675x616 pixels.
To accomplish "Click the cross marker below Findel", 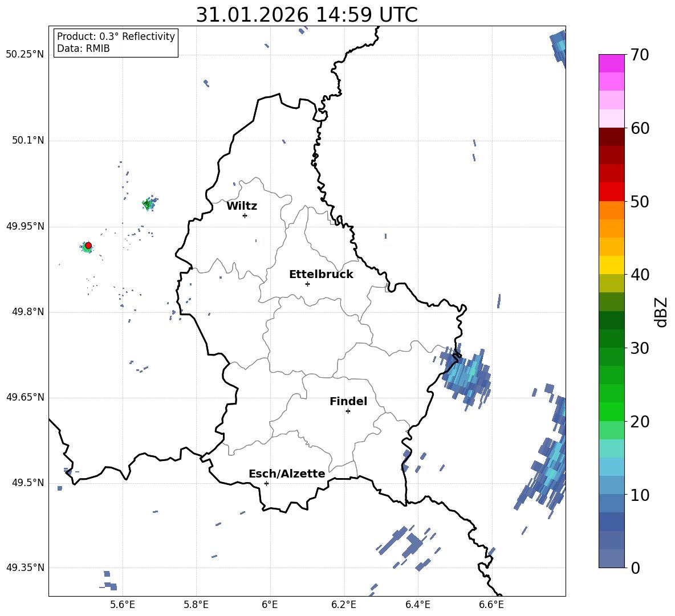I will pyautogui.click(x=348, y=411).
